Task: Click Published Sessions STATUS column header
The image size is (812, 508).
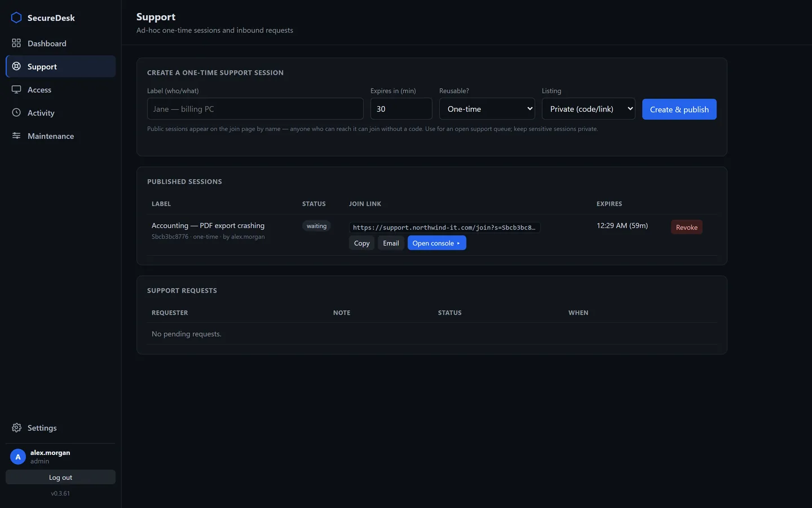Action: 314,204
